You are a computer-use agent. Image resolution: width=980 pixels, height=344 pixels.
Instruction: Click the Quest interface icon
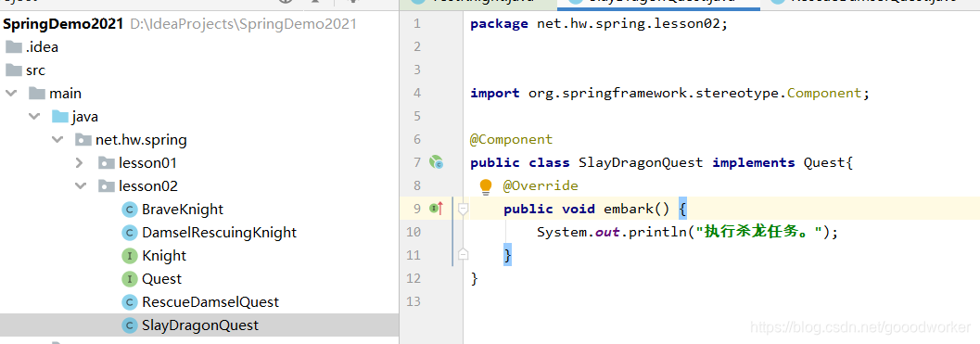coord(130,280)
